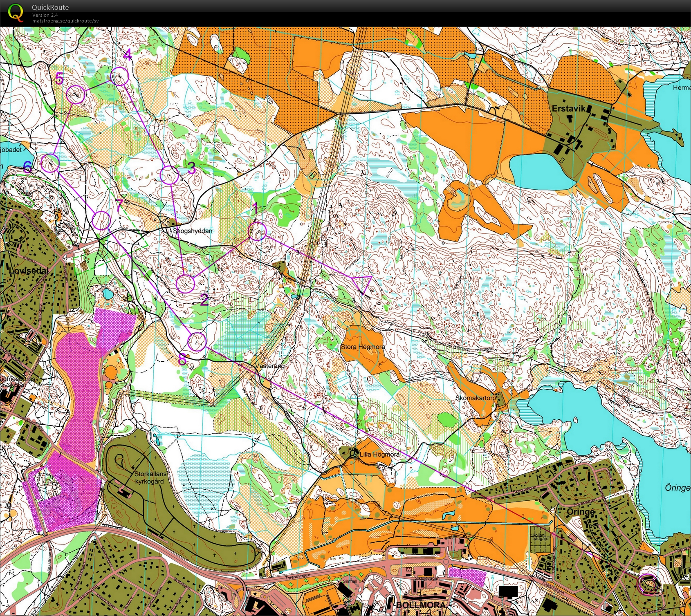Click the 'Skomakartorp' label

tap(476, 398)
